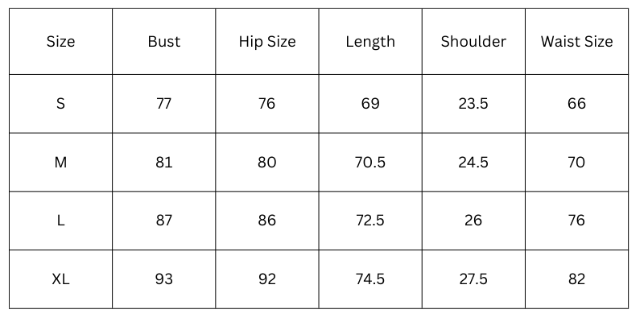The height and width of the screenshot is (322, 644).
Task: Select waist value 82 for size XL
Action: point(576,279)
